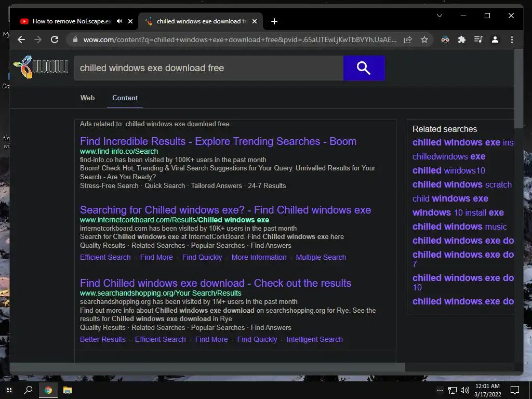Open related search 'chilled windows music'
This screenshot has height=399, width=532.
click(x=459, y=227)
